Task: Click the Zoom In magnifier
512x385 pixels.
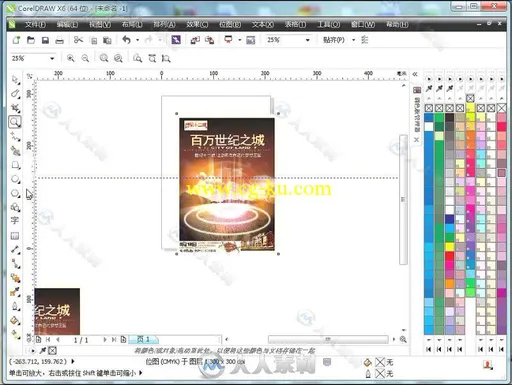Action: click(x=70, y=58)
